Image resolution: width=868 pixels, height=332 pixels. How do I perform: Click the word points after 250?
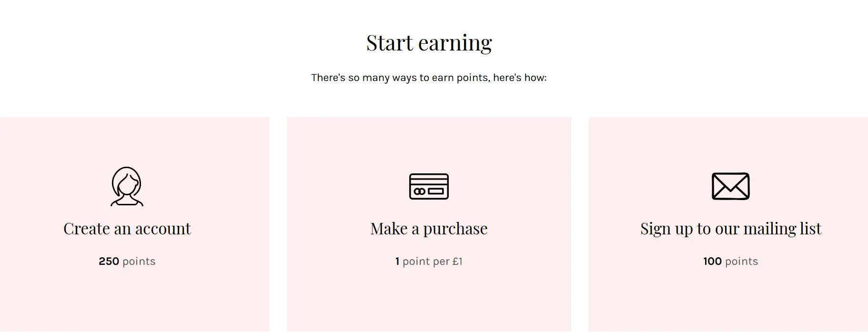tap(139, 261)
